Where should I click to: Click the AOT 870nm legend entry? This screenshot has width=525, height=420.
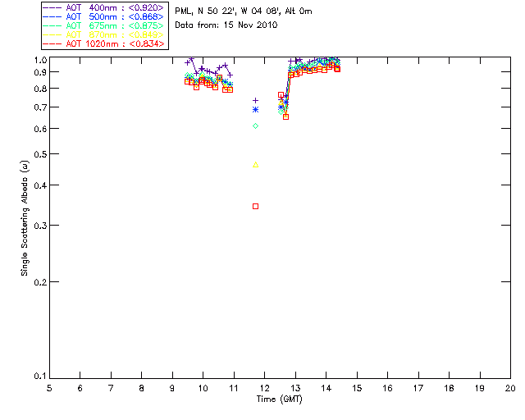pos(103,34)
